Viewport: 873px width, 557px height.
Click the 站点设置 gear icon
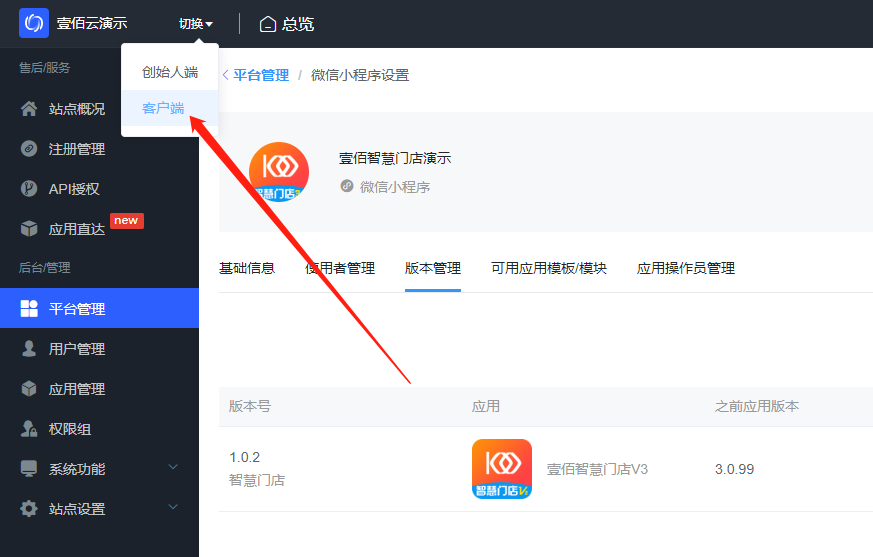29,509
